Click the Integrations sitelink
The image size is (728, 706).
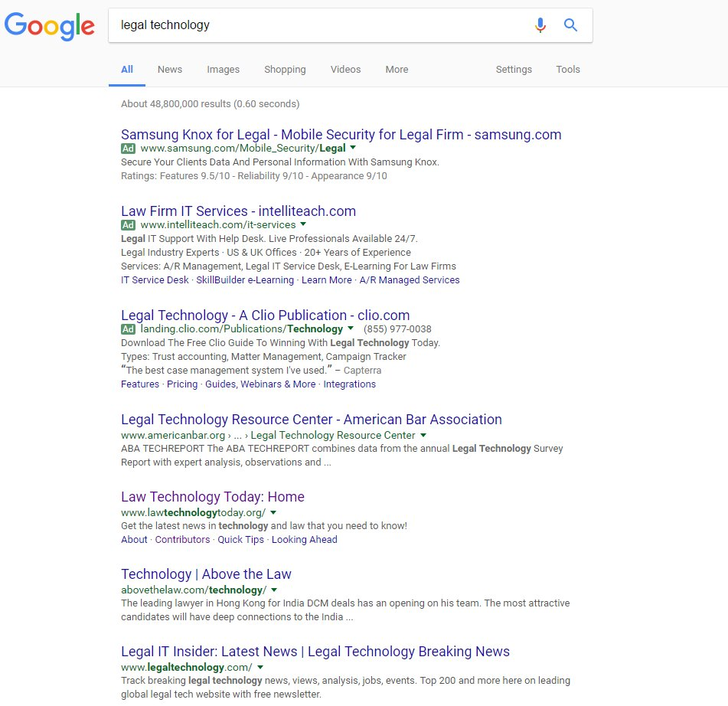350,384
